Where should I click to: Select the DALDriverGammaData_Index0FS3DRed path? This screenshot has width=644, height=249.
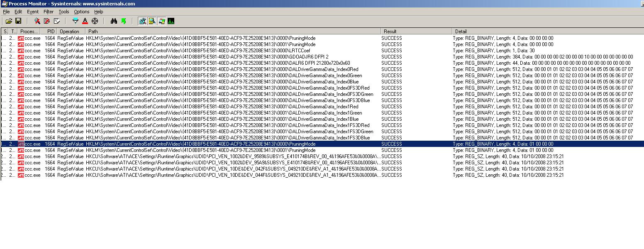pos(228,88)
